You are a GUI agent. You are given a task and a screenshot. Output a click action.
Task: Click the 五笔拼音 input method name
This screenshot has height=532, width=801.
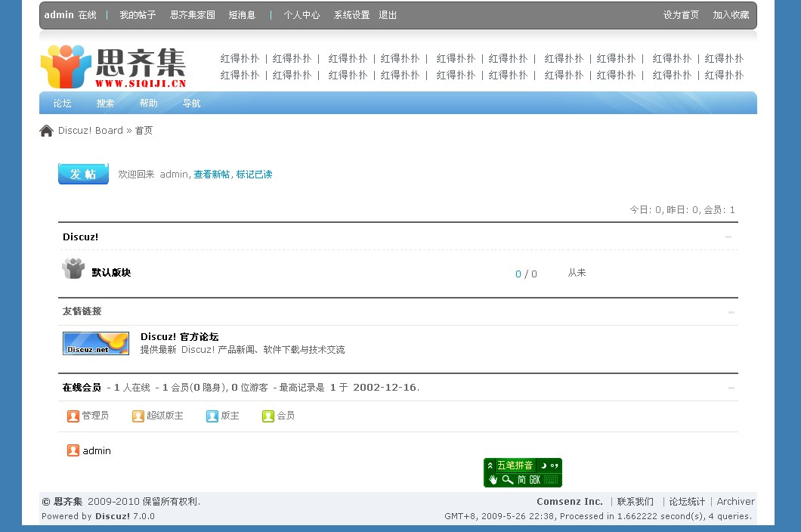[x=515, y=466]
